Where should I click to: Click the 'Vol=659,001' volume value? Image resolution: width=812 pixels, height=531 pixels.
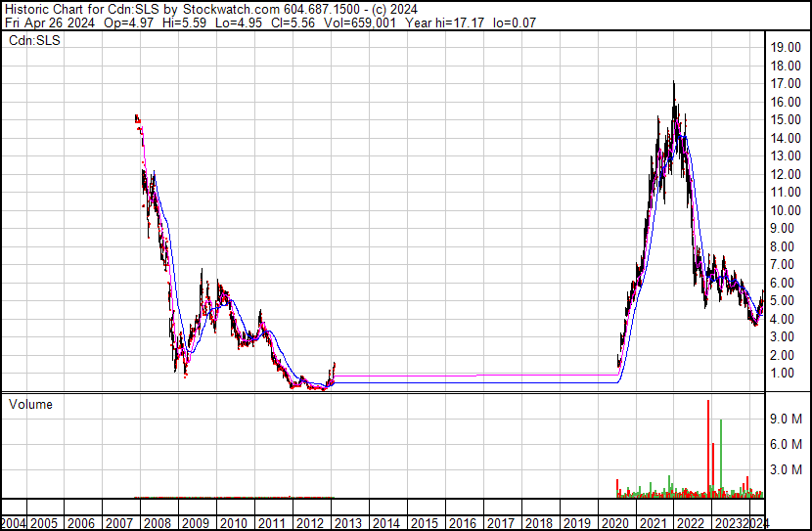click(359, 22)
